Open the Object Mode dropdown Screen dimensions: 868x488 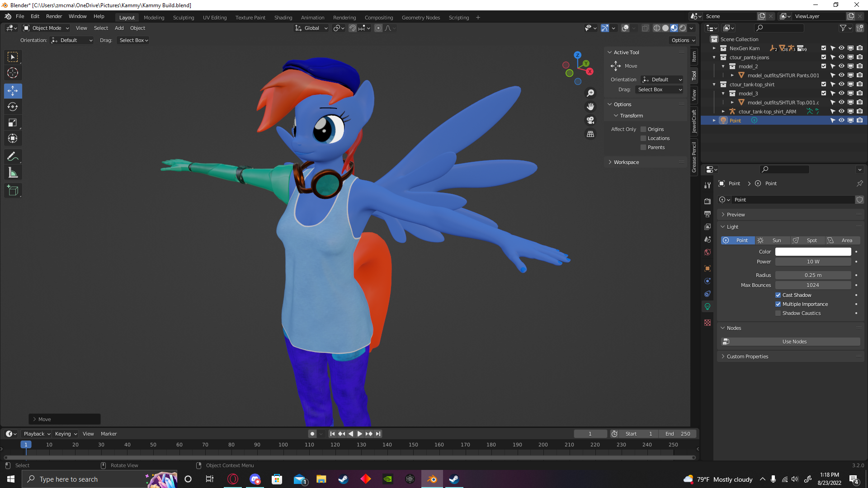tap(46, 28)
